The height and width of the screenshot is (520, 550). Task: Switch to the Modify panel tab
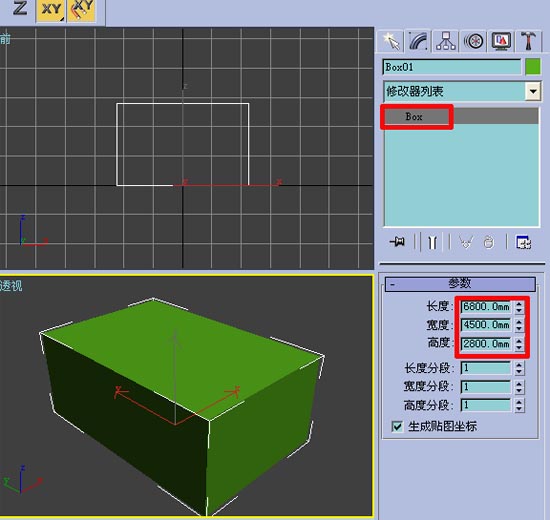[x=418, y=41]
